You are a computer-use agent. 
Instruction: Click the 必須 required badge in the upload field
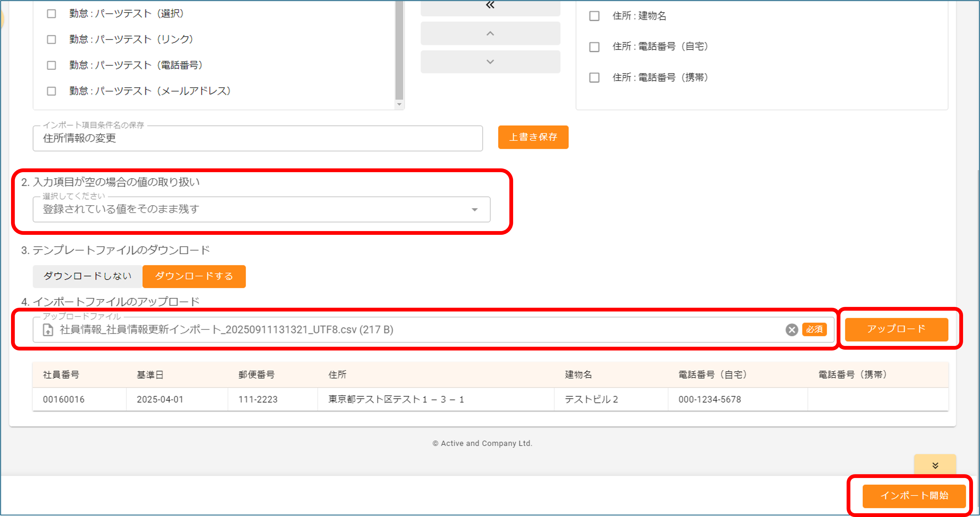[x=815, y=330]
